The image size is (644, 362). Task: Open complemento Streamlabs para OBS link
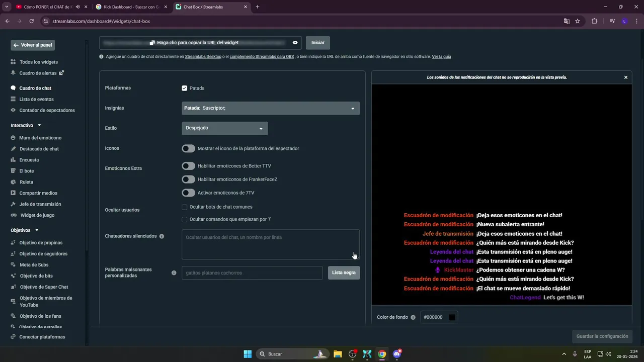[262, 57]
